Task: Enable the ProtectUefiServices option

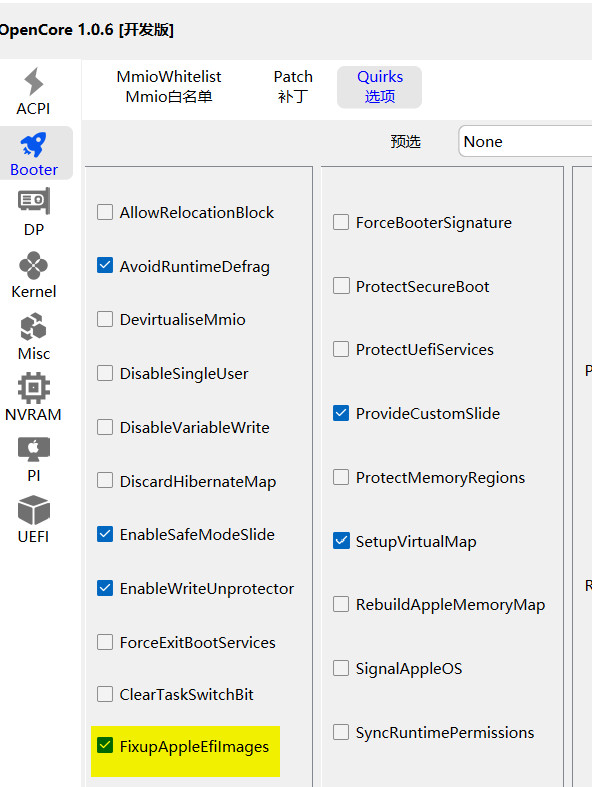Action: click(341, 349)
